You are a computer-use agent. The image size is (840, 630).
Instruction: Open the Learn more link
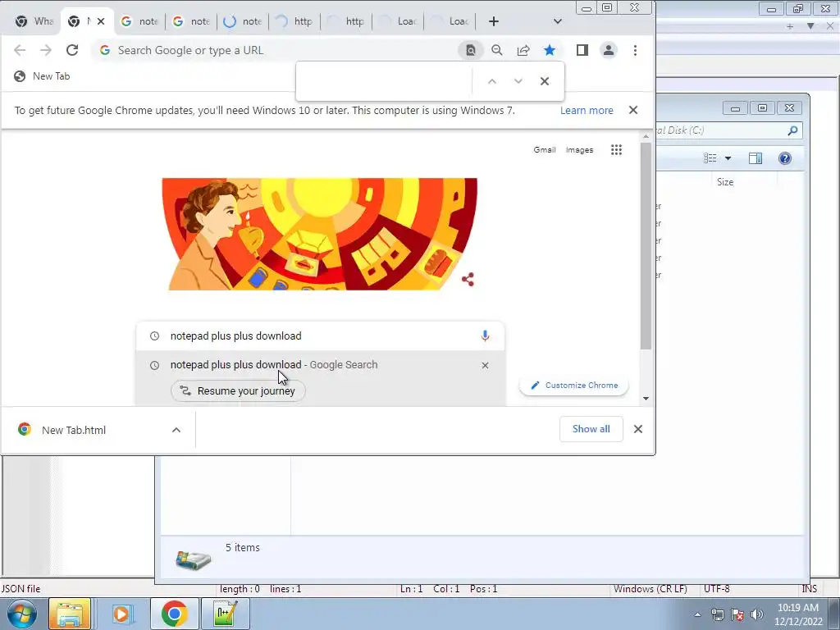pyautogui.click(x=587, y=111)
